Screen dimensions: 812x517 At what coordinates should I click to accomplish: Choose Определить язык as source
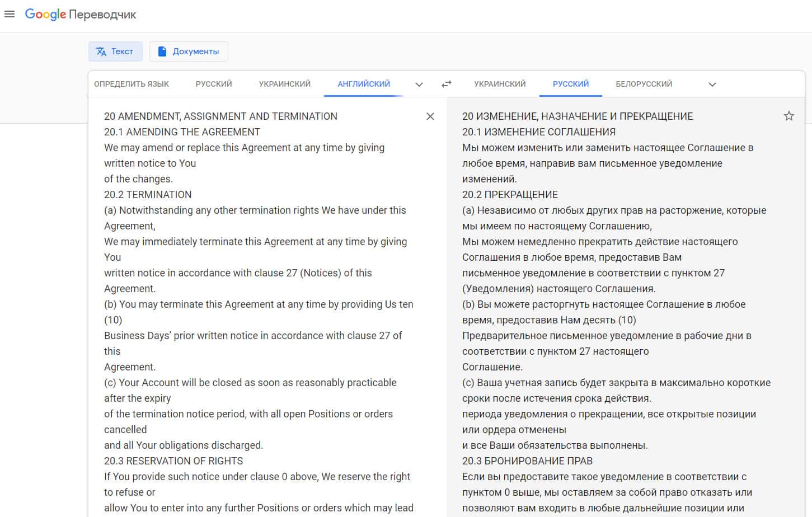(132, 84)
